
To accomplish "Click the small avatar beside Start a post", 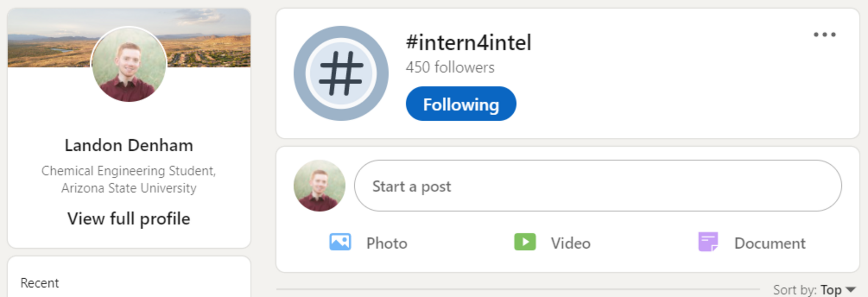I will point(319,186).
